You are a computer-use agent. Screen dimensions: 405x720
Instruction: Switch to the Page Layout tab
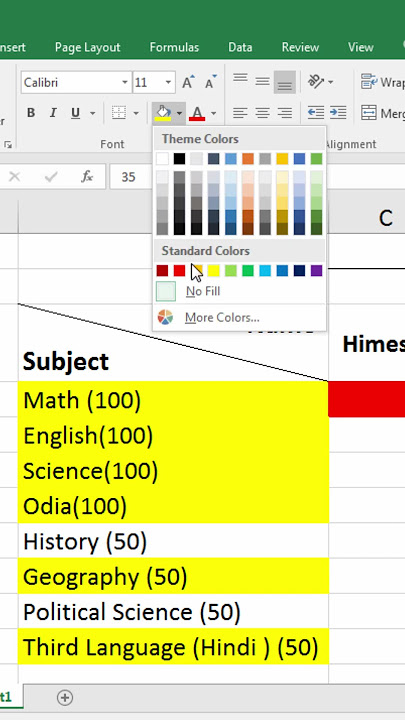(x=87, y=47)
